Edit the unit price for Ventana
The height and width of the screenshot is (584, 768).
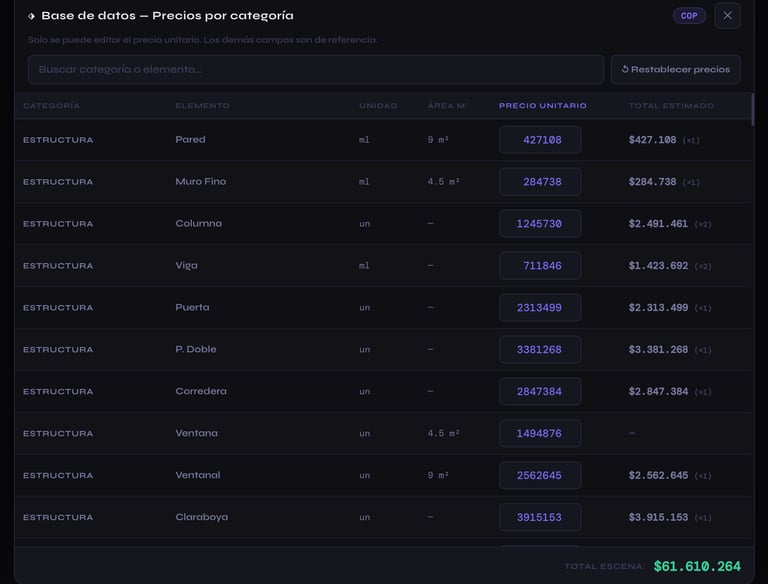[540, 434]
